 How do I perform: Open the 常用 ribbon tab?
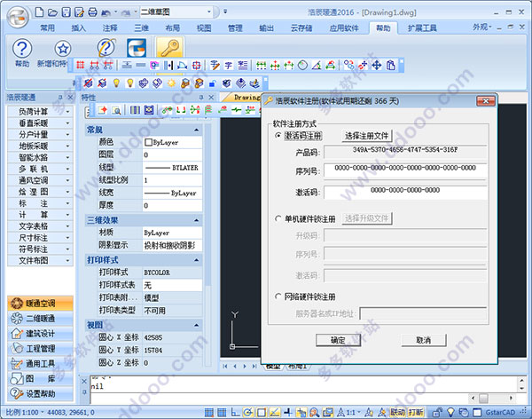48,28
